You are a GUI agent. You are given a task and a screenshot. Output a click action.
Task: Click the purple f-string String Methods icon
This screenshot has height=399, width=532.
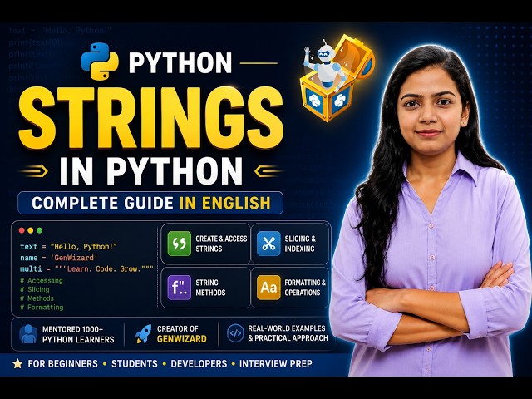point(180,288)
